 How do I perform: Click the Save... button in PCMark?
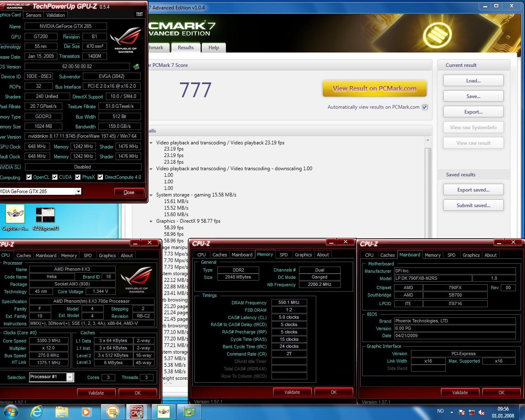tap(473, 96)
